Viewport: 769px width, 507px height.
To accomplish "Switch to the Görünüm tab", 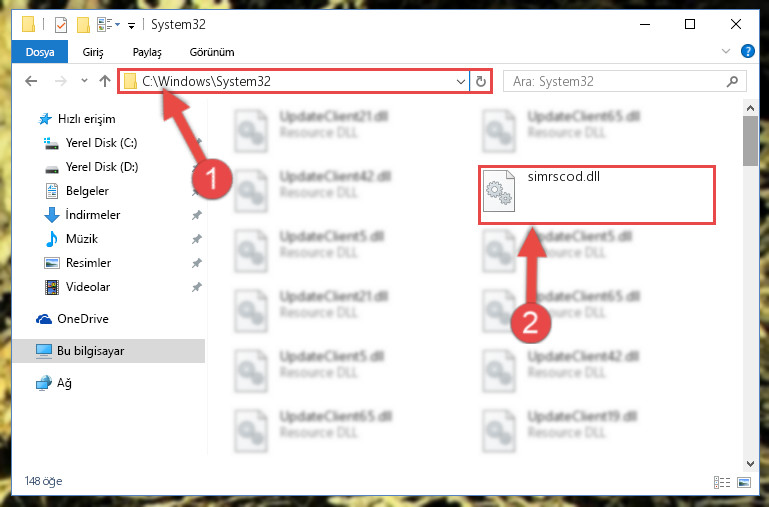I will 212,52.
